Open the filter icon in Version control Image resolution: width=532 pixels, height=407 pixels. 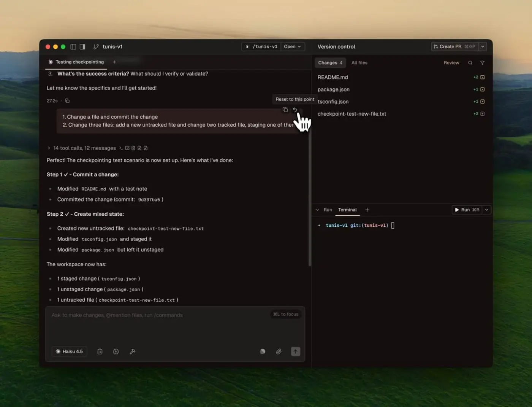pyautogui.click(x=482, y=63)
